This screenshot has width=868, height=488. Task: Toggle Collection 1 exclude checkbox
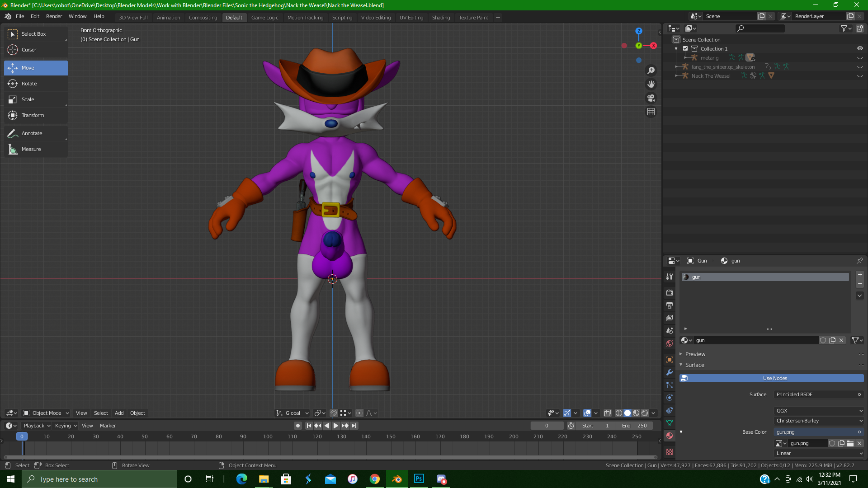coord(685,49)
